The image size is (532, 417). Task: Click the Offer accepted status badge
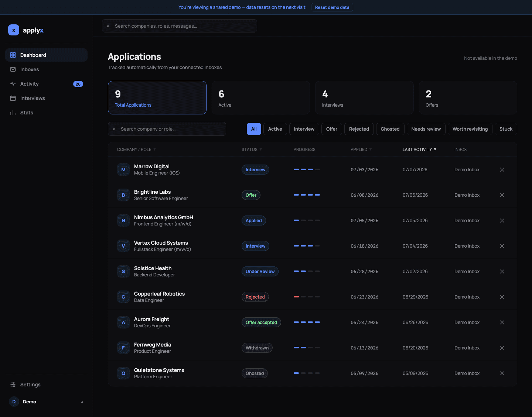tap(261, 323)
